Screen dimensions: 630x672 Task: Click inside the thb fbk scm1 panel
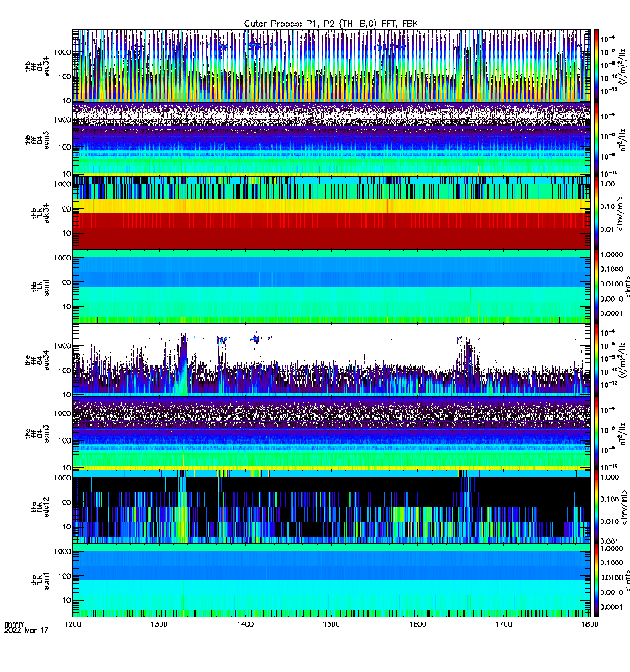click(x=331, y=286)
